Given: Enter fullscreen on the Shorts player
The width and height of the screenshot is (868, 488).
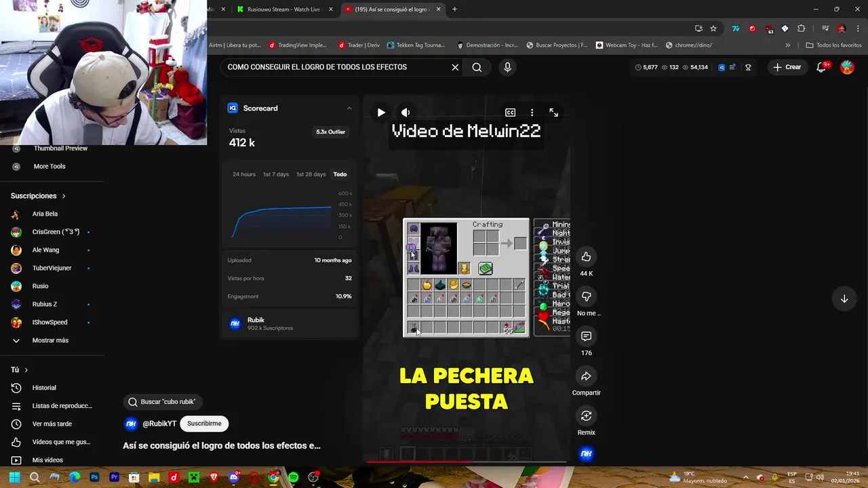Looking at the screenshot, I should pos(553,113).
